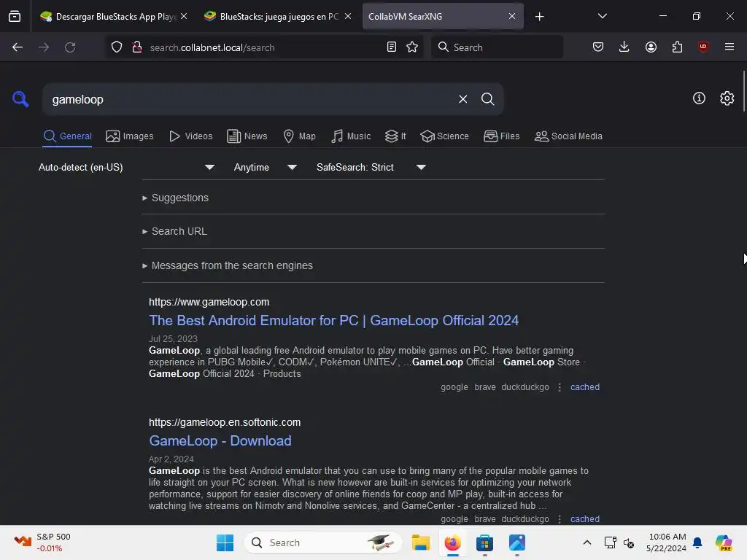Close the Descargar BlueStacks App Player tab
This screenshot has height=560, width=747.
pyautogui.click(x=184, y=16)
